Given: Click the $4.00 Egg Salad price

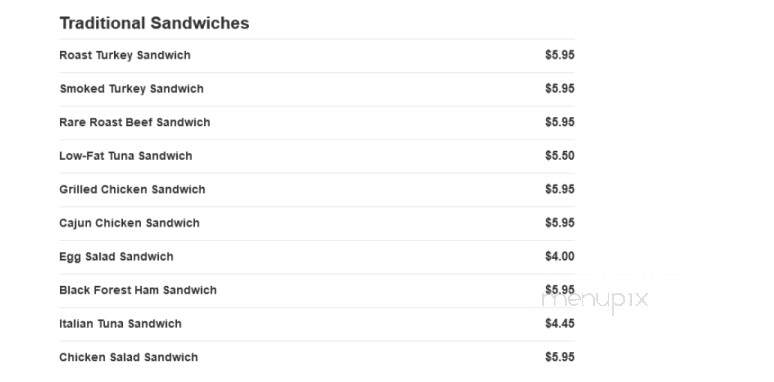Looking at the screenshot, I should coord(560,256).
